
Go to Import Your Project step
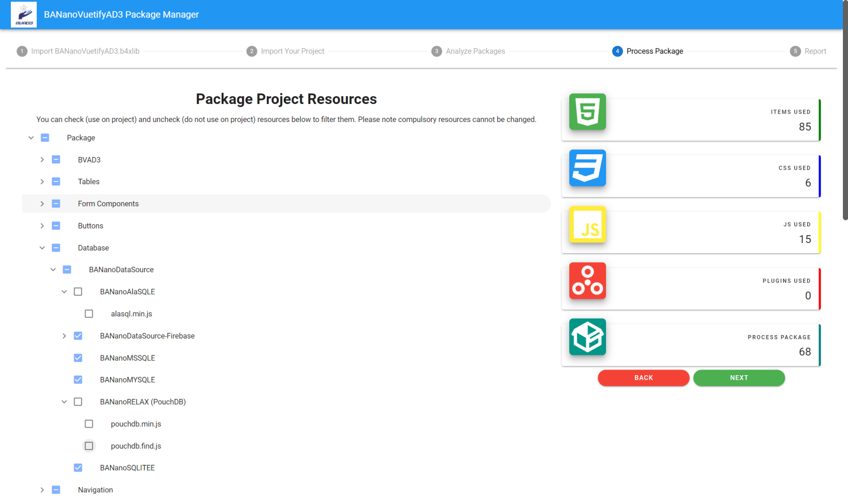293,51
